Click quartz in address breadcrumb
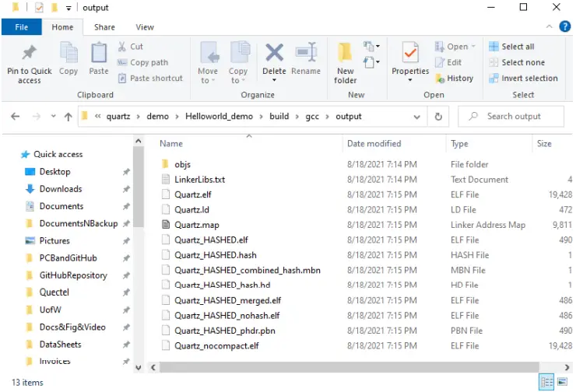 point(118,117)
